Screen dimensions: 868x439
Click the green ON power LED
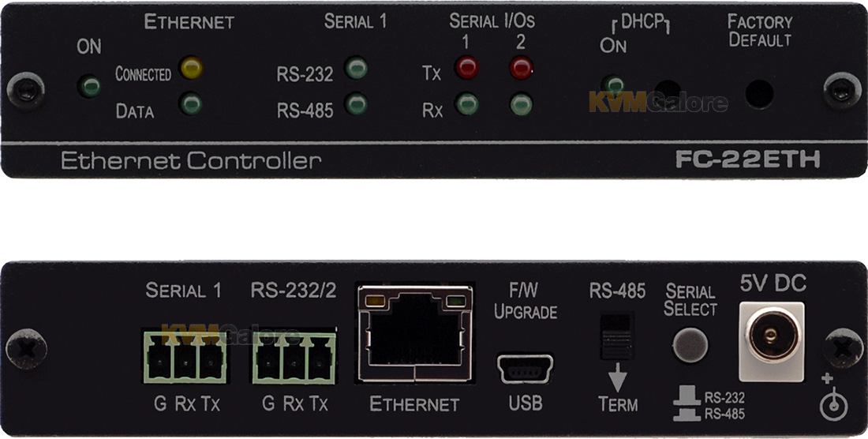click(90, 86)
